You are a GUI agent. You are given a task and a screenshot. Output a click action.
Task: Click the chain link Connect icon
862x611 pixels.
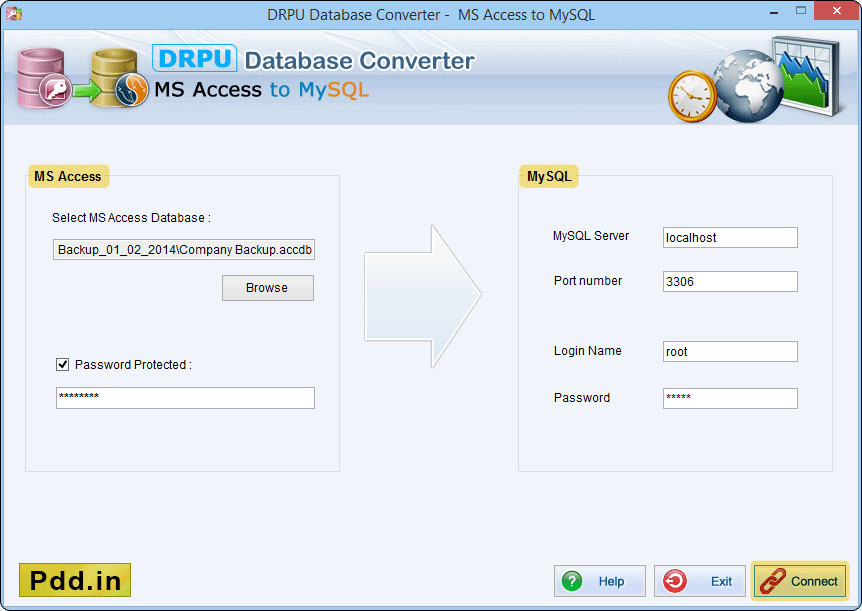(773, 581)
